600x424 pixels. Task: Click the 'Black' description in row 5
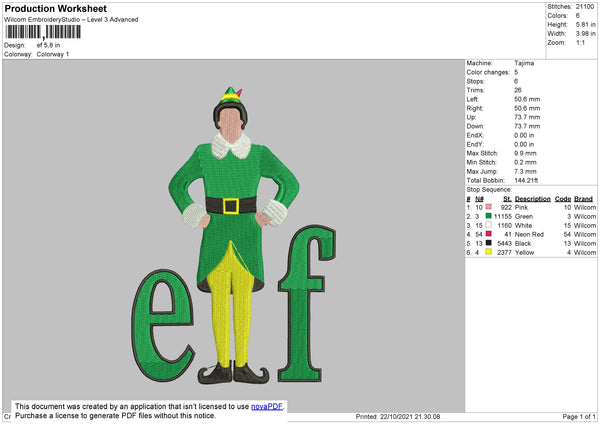click(523, 243)
